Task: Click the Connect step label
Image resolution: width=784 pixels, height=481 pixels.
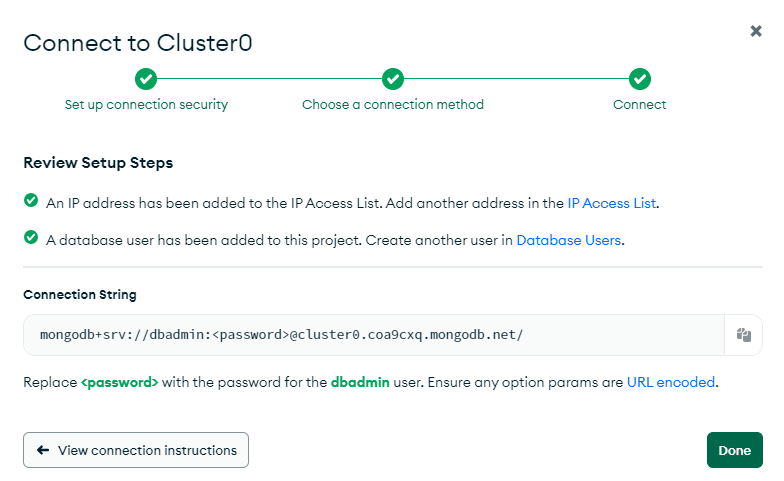Action: coord(640,104)
